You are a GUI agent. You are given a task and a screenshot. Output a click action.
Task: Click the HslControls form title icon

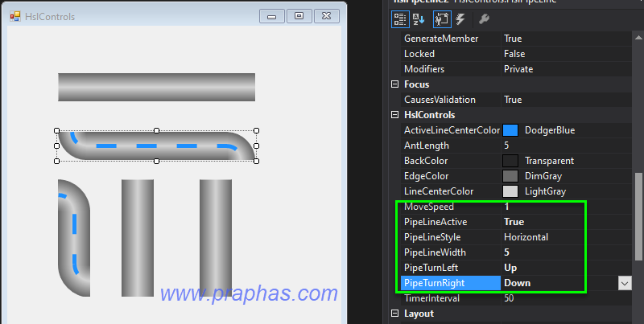click(14, 16)
